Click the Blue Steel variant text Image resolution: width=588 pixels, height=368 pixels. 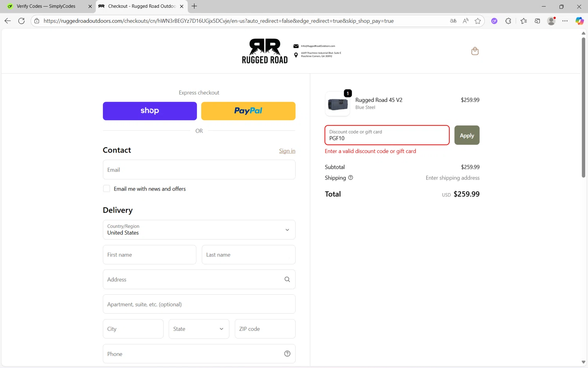coord(365,107)
